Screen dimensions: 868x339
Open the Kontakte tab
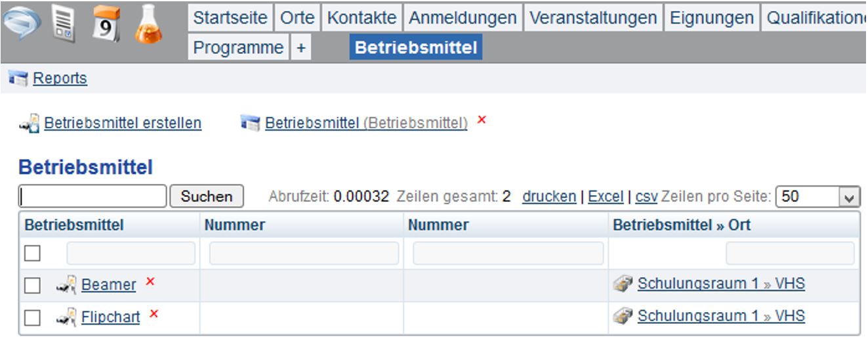(x=361, y=18)
